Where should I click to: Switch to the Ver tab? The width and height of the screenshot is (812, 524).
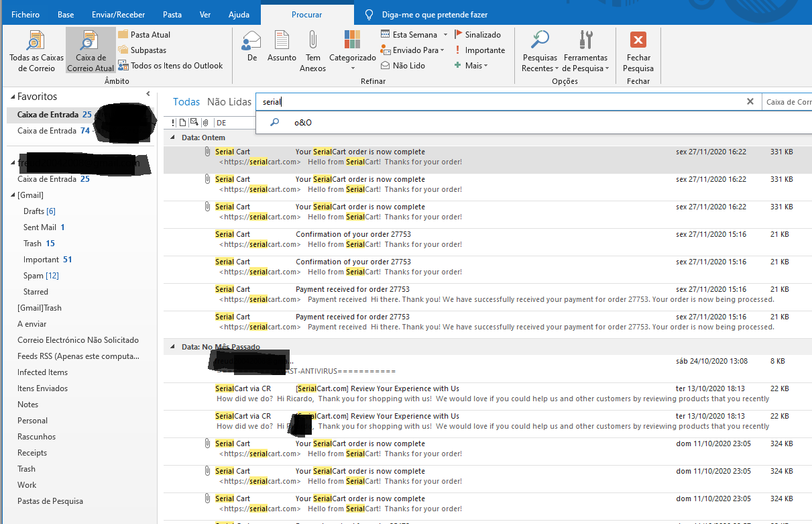(205, 14)
